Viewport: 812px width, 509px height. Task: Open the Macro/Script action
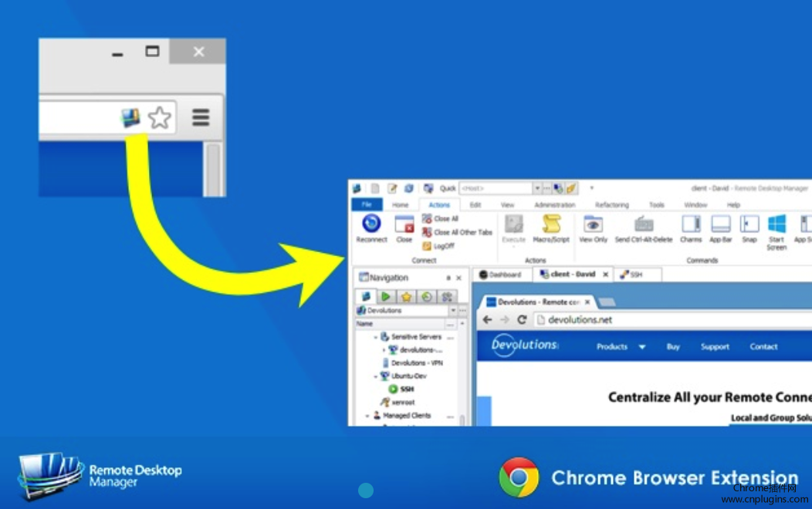pyautogui.click(x=551, y=228)
